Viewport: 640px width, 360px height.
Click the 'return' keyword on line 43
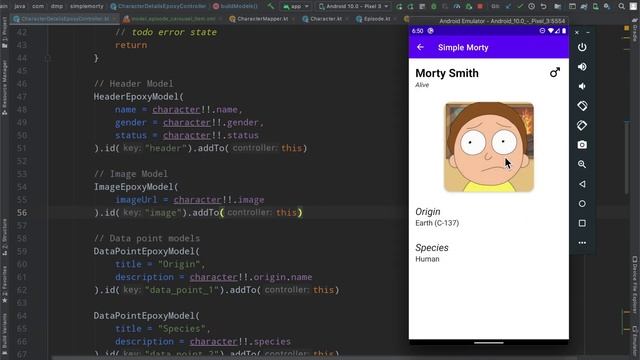coord(131,45)
